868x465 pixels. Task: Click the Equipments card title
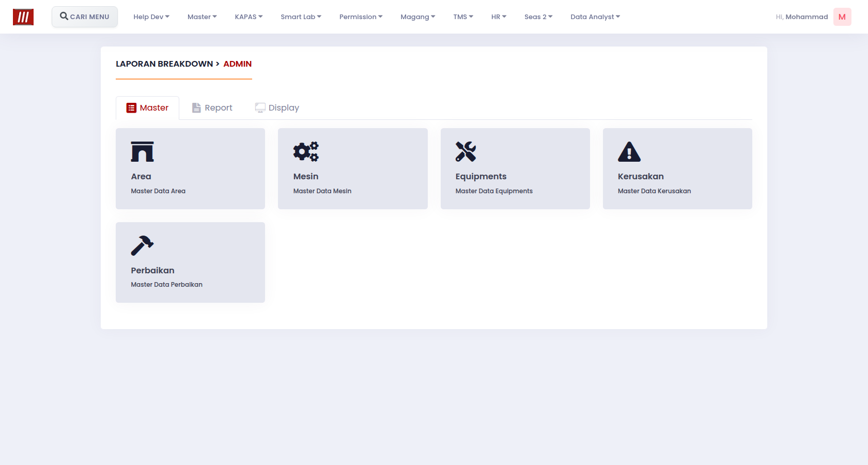coord(481,177)
